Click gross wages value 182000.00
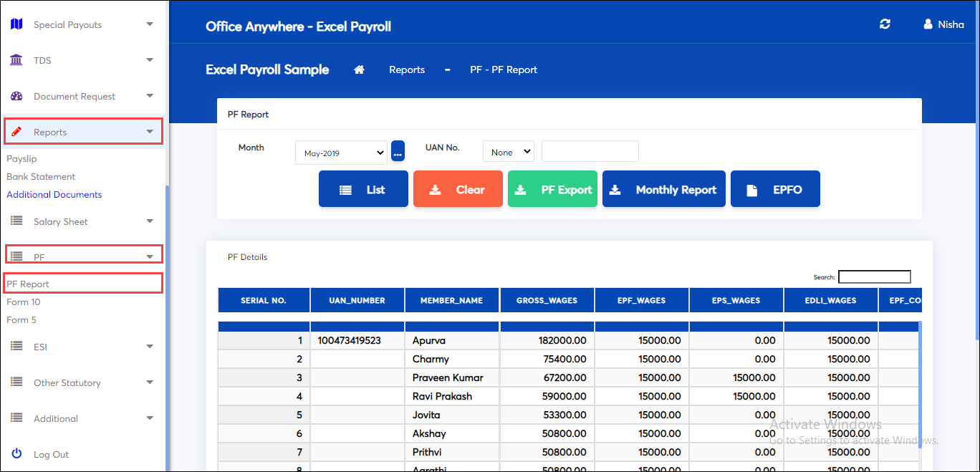980x472 pixels. click(x=562, y=340)
